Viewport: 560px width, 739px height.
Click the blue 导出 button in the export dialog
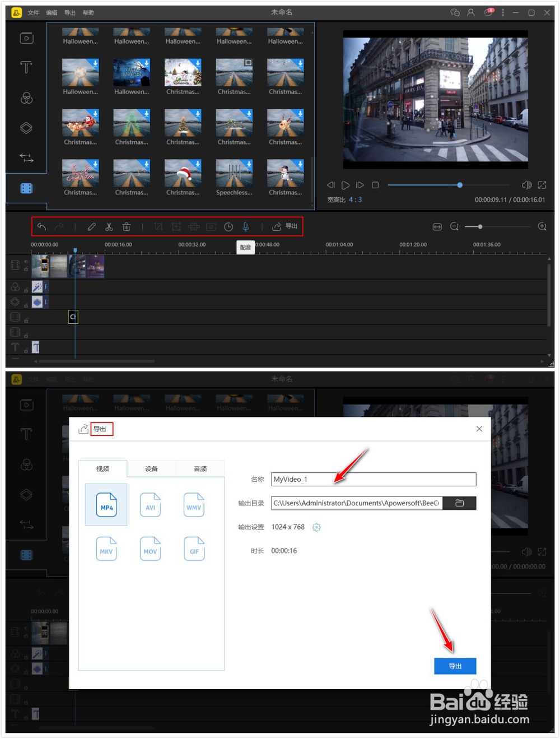[x=455, y=666]
